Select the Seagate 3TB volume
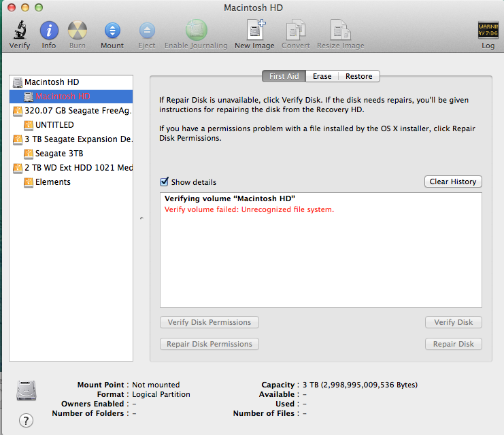Screen dimensions: 504x435 coord(71,154)
